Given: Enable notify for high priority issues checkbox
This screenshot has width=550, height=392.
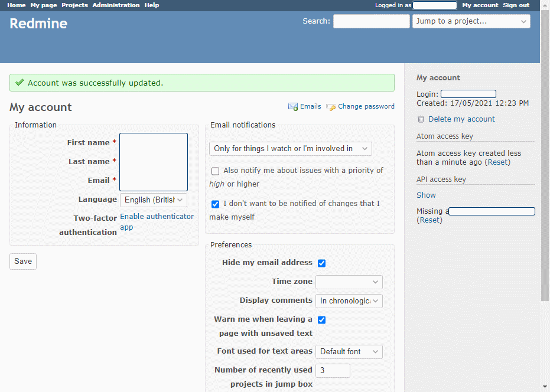Looking at the screenshot, I should tap(216, 171).
